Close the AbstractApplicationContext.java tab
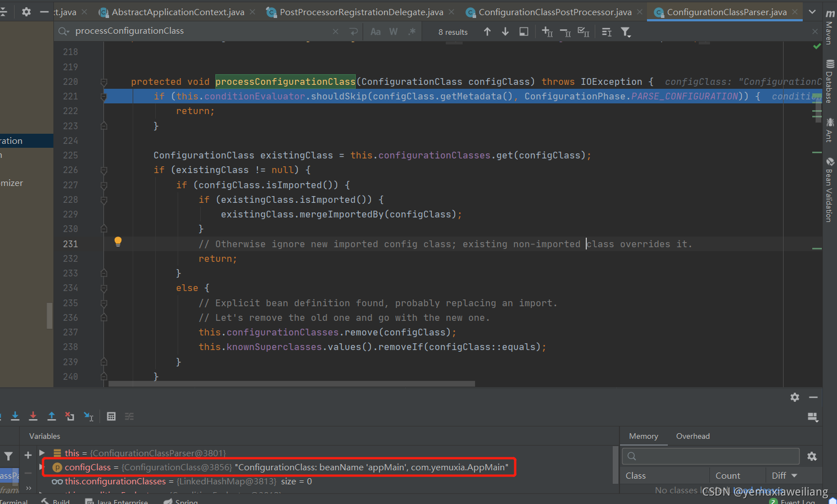This screenshot has height=504, width=837. click(252, 12)
